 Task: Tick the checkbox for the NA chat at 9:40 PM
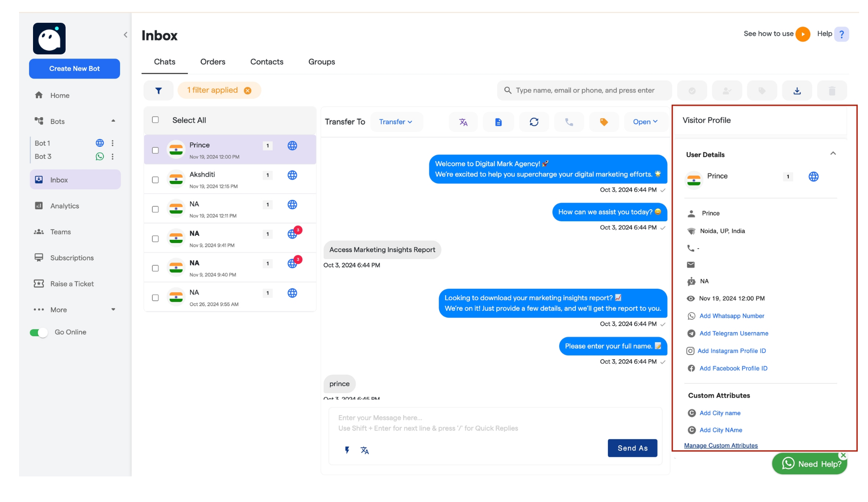pos(155,268)
